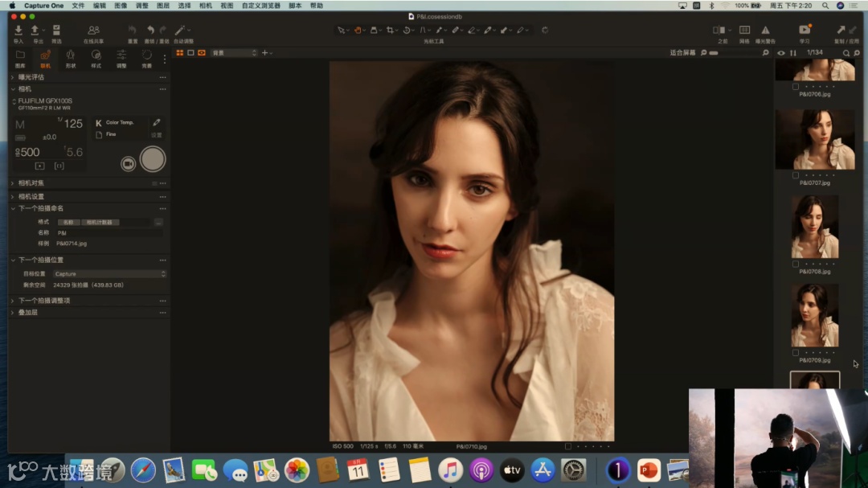Select the Annotations pencil tool

[520, 30]
